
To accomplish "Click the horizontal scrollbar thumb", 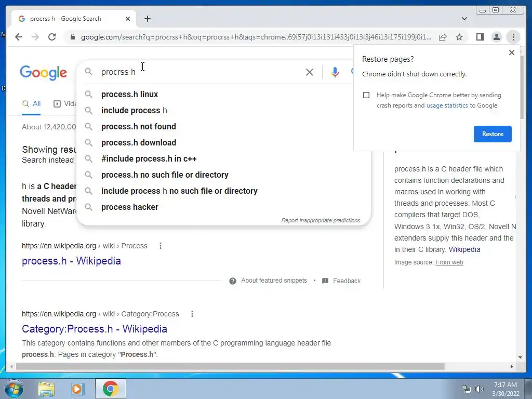I will [x=230, y=366].
